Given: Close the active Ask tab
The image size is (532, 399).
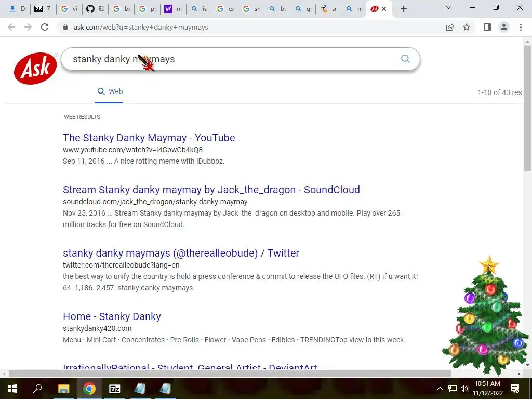Looking at the screenshot, I should tap(384, 9).
